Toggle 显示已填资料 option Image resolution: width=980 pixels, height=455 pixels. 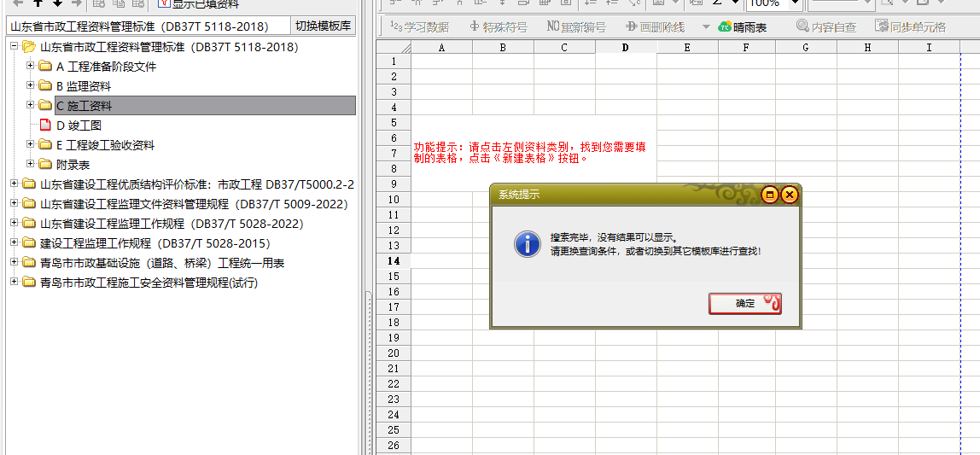point(163,3)
